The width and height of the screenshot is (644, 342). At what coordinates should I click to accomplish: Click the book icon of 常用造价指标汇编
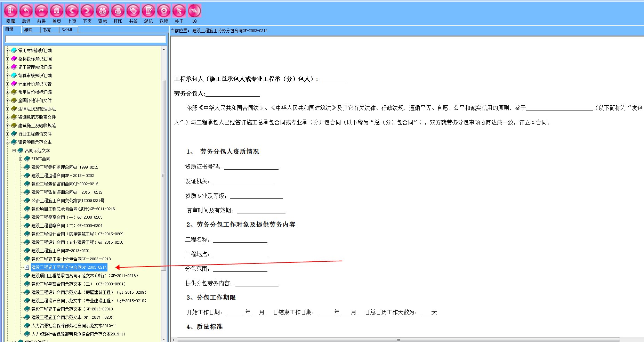(14, 92)
